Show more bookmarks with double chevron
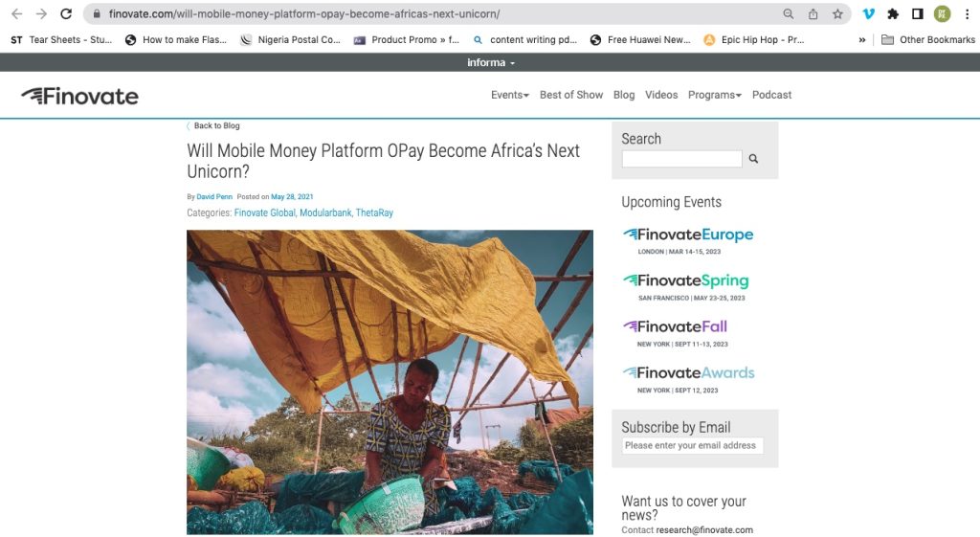The width and height of the screenshot is (980, 537). pos(862,40)
